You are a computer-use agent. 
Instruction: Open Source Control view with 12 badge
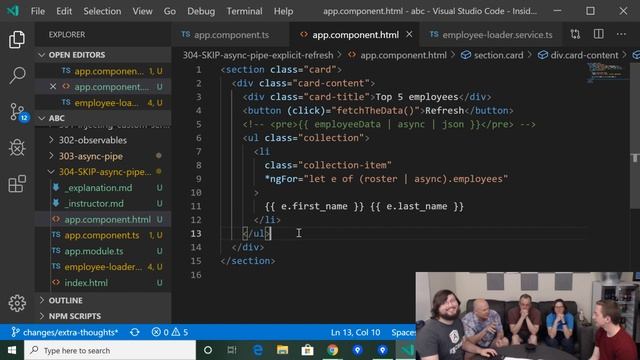tap(18, 111)
